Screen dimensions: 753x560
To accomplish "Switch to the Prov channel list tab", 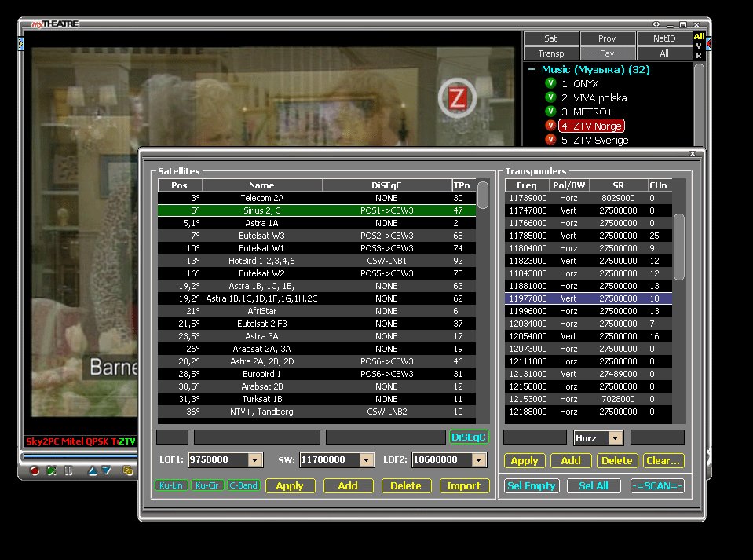I will click(607, 38).
